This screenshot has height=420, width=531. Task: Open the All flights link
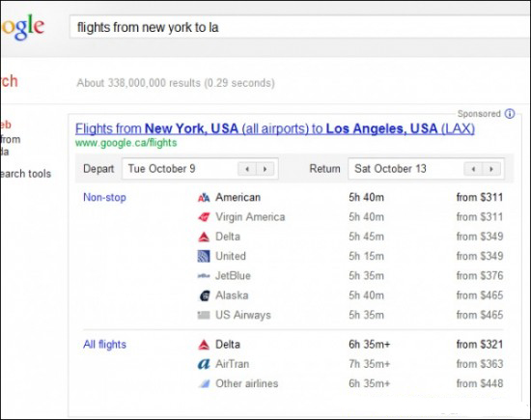[104, 345]
